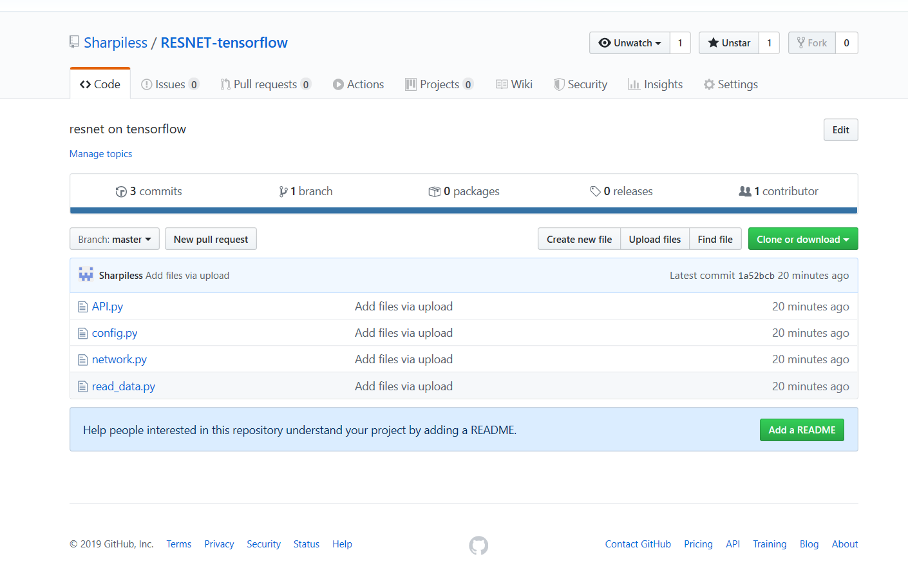Click the contributors people icon
Viewport: 908px width, 588px height.
[x=745, y=191]
